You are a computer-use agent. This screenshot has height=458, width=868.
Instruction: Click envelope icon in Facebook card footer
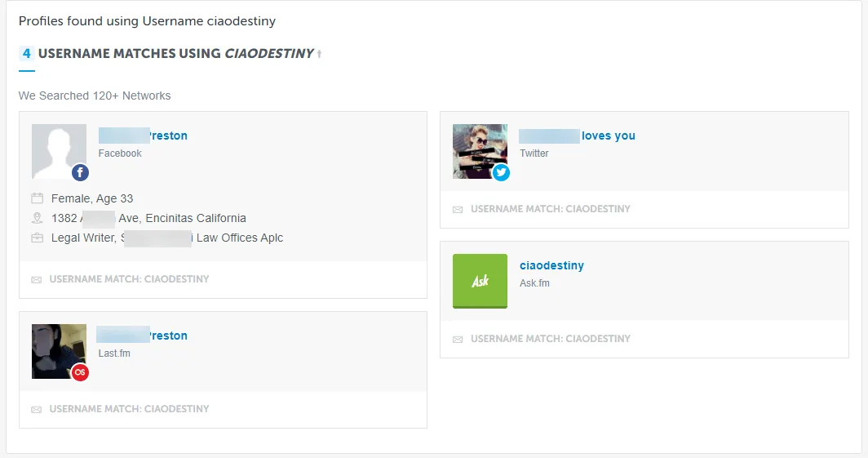point(36,279)
